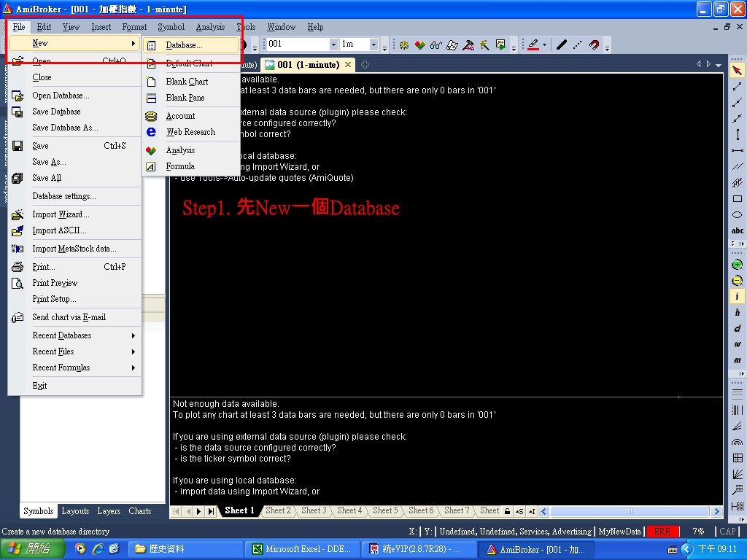Click the solid black line style icon
Viewport: 747px width, 560px height.
pos(562,44)
